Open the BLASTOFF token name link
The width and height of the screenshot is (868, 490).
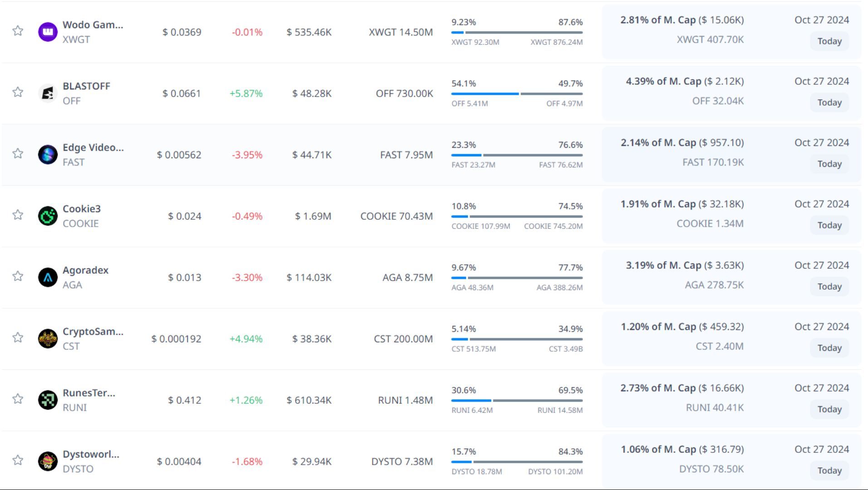[x=86, y=86]
